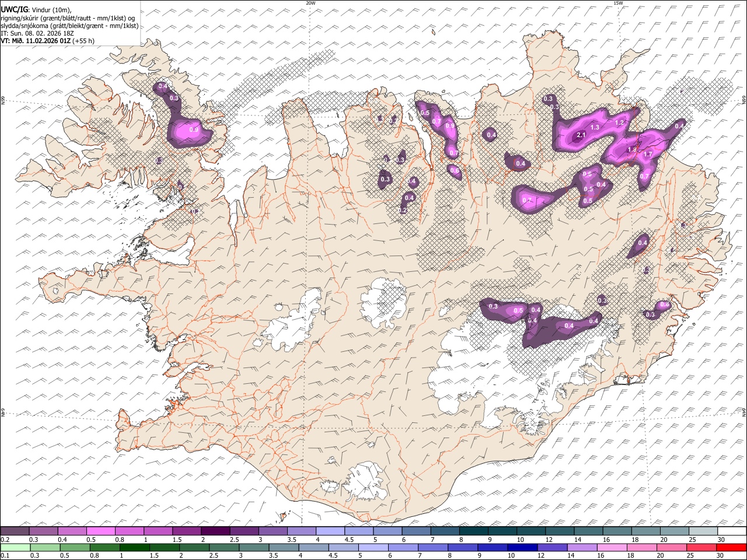Viewport: 747px width, 560px height.
Task: Click the 2.1 snowfall value on the map
Action: (581, 135)
